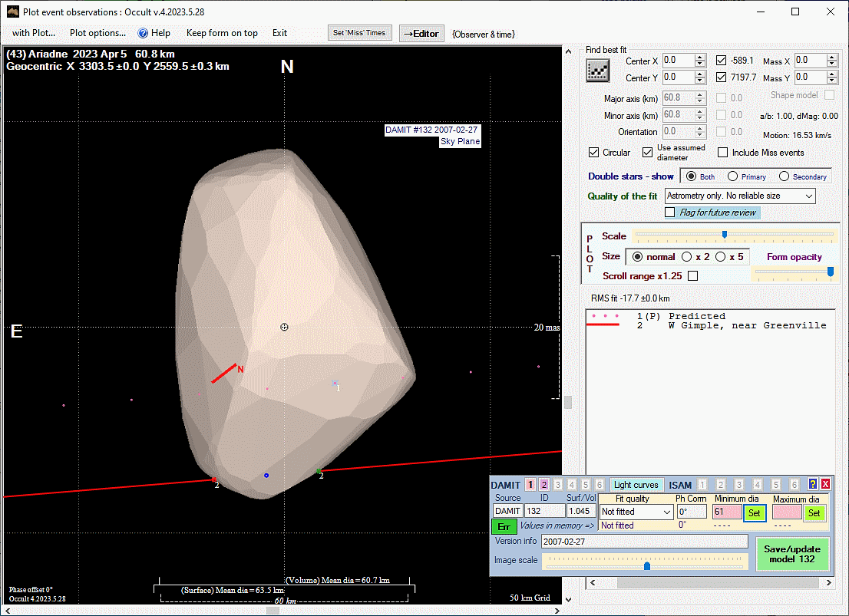The height and width of the screenshot is (616, 849).
Task: Open the 'with Plot...' menu
Action: pyautogui.click(x=34, y=33)
